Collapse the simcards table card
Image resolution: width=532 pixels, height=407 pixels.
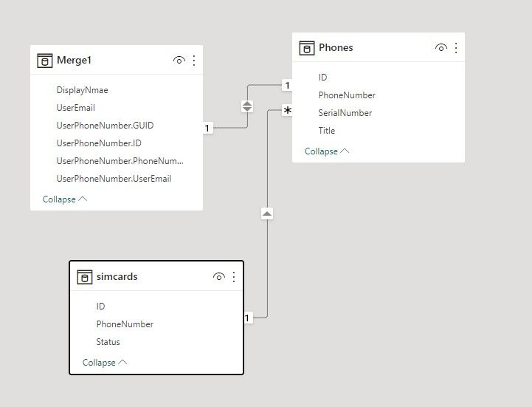(x=105, y=363)
